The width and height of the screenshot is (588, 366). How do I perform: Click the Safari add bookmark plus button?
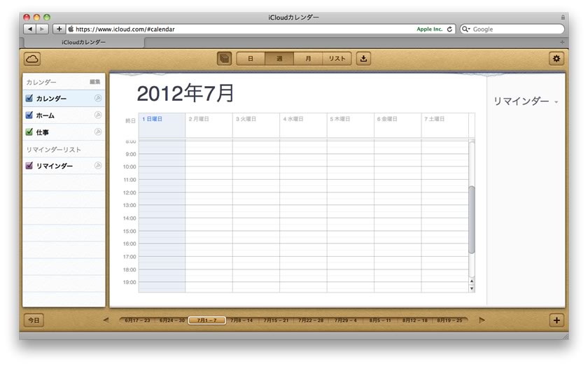[59, 29]
